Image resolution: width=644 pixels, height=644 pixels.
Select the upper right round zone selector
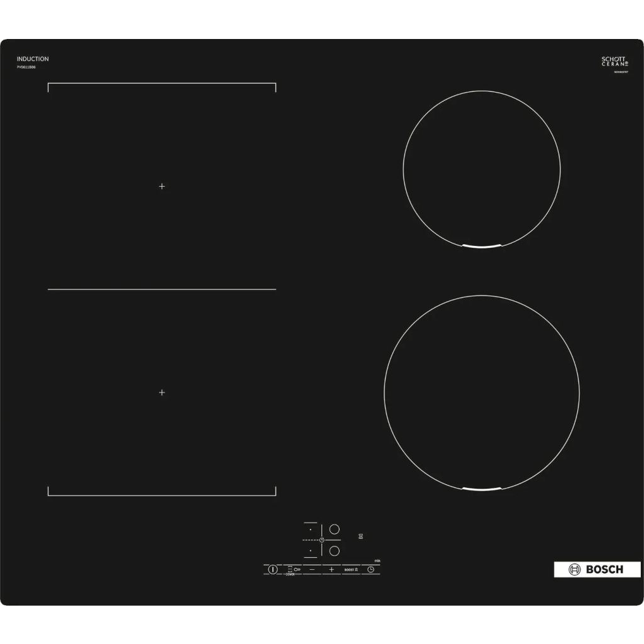pos(335,529)
